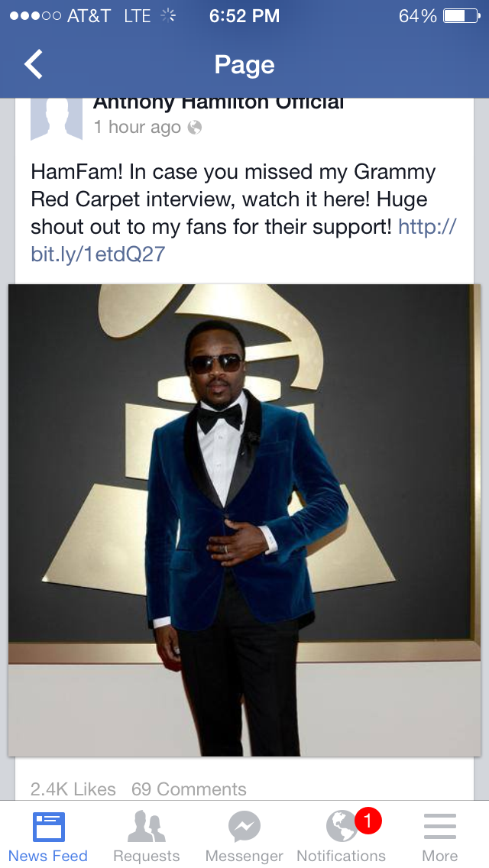Tap the Notifications label text
This screenshot has width=489, height=868.
tap(341, 856)
